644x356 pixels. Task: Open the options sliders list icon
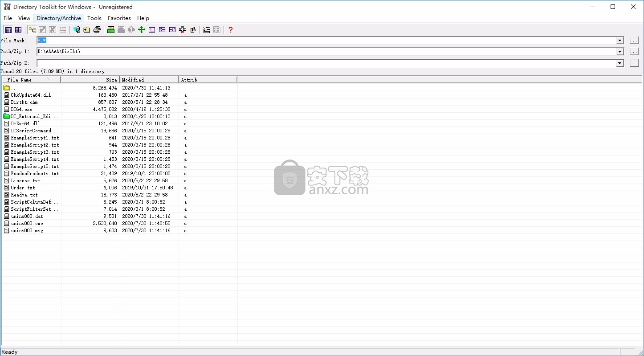click(x=207, y=30)
